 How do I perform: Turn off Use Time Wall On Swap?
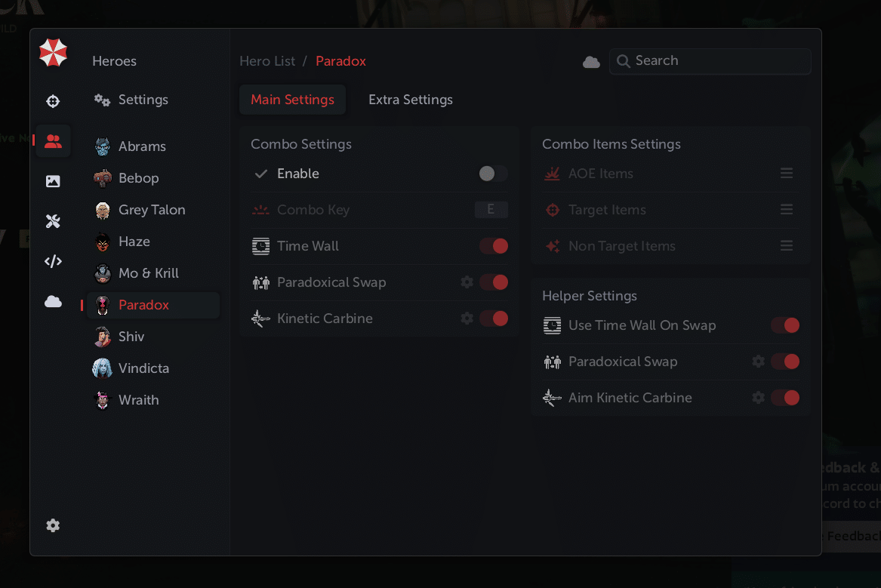(x=785, y=325)
